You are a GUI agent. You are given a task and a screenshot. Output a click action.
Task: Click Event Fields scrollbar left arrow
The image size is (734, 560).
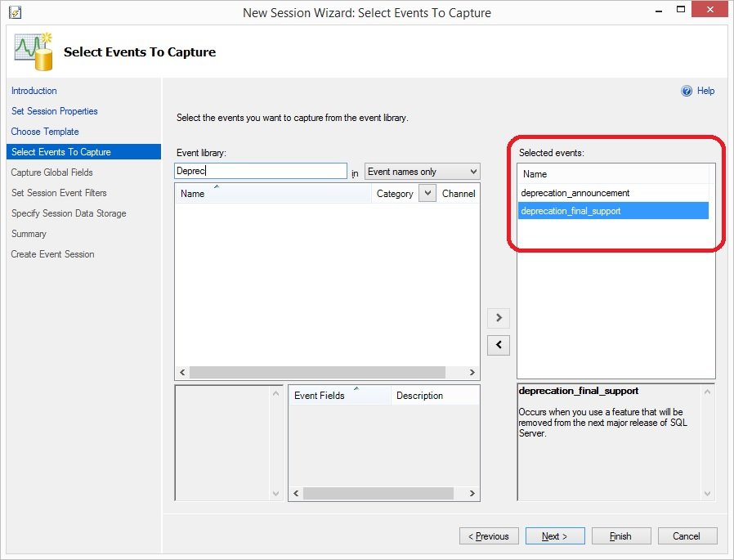click(296, 493)
